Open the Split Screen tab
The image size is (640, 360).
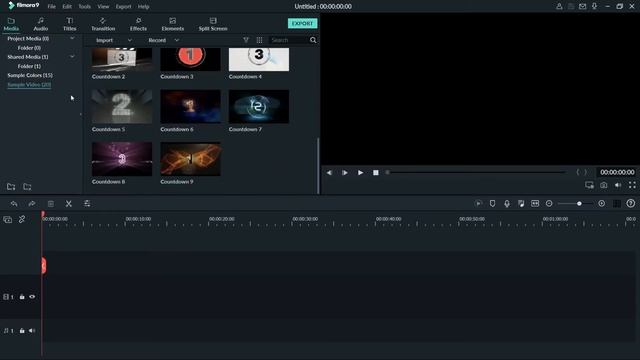point(213,24)
